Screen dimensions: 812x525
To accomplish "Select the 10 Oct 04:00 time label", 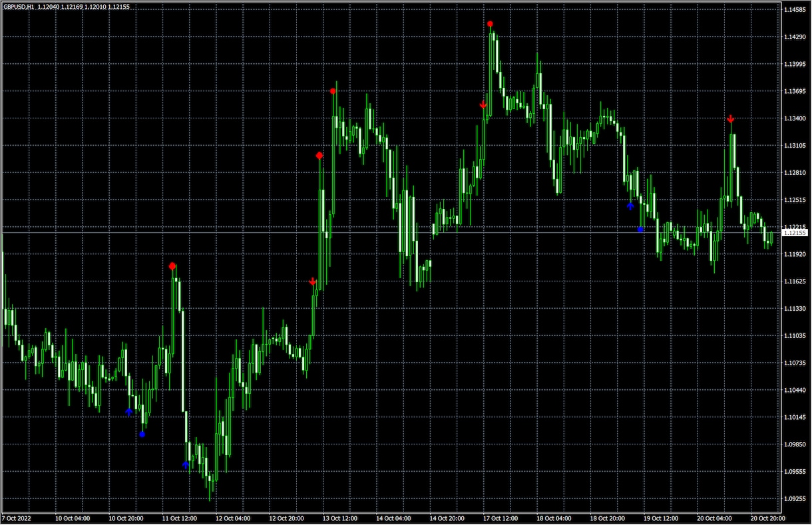I will coord(72,518).
